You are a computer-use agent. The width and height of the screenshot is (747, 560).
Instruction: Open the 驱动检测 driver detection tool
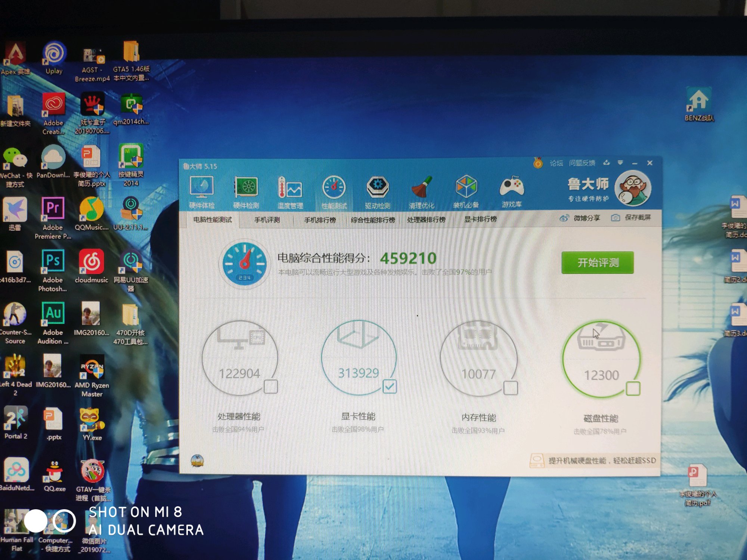coord(378,192)
